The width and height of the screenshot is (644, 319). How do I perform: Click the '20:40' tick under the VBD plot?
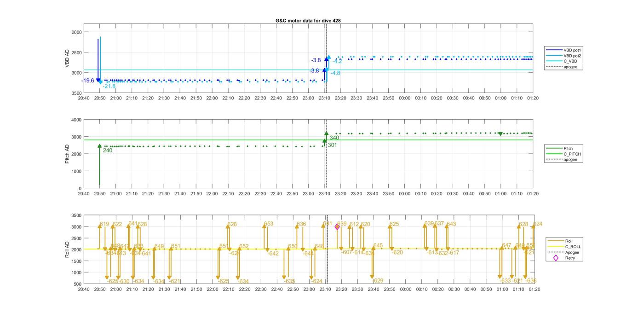click(x=84, y=98)
